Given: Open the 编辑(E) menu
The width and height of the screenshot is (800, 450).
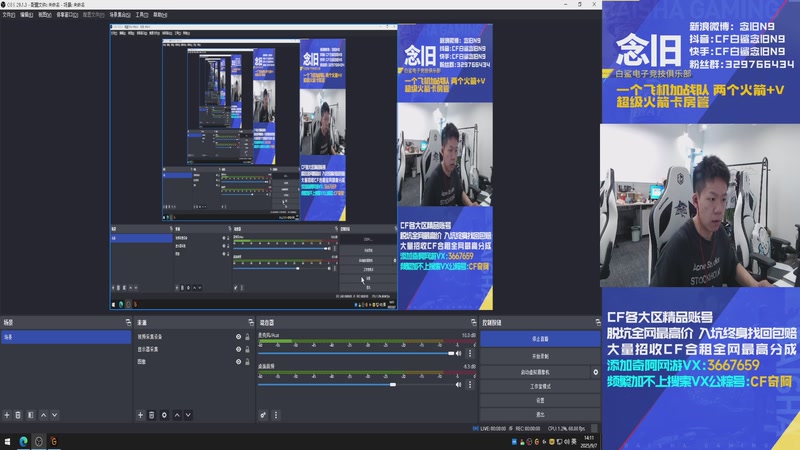Looking at the screenshot, I should point(27,15).
